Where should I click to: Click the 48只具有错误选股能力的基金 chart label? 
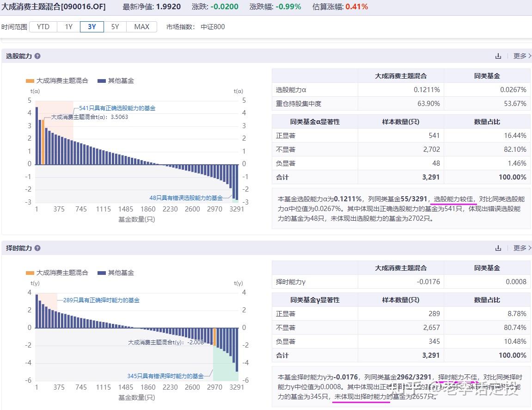[186, 198]
